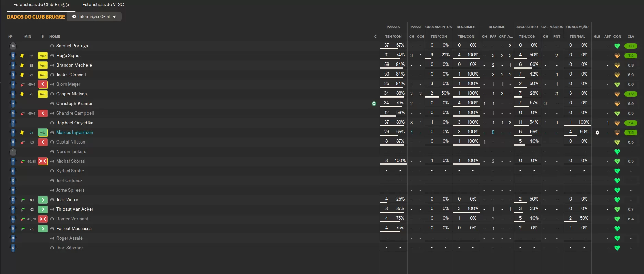Open Jorne Spileers's player profile
This screenshot has height=274, width=644.
click(70, 190)
